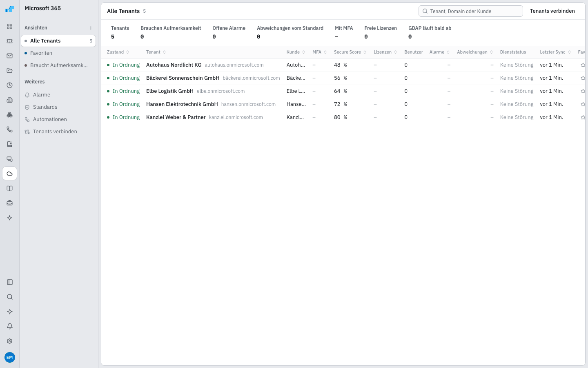Open Tenants verbinden in the sidebar
The height and width of the screenshot is (368, 588).
(x=58, y=132)
